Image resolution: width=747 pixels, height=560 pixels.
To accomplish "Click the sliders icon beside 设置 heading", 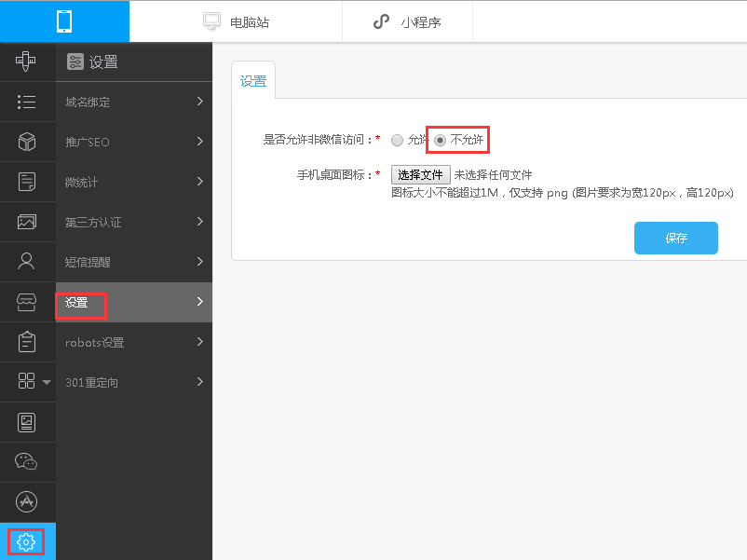I will 75,61.
